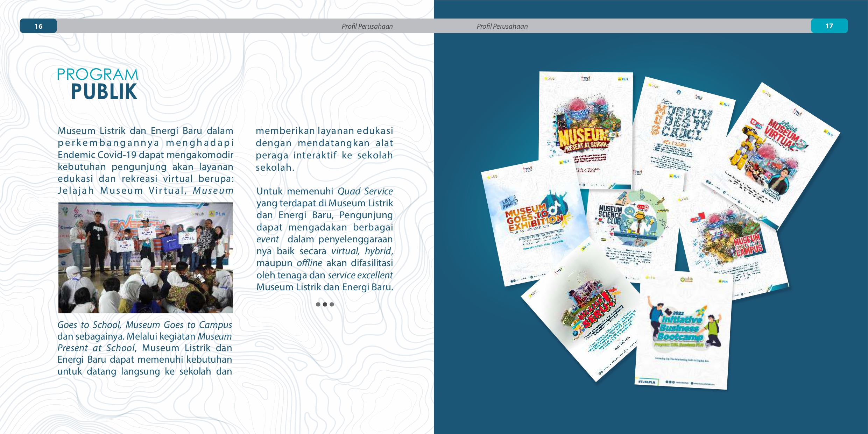Viewport: 868px width, 434px height.
Task: Select the 'PROGRAM' heading word
Action: pyautogui.click(x=98, y=74)
